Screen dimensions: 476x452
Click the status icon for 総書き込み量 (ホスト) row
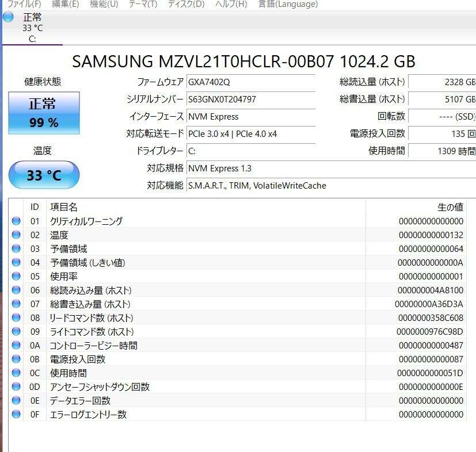pyautogui.click(x=16, y=304)
